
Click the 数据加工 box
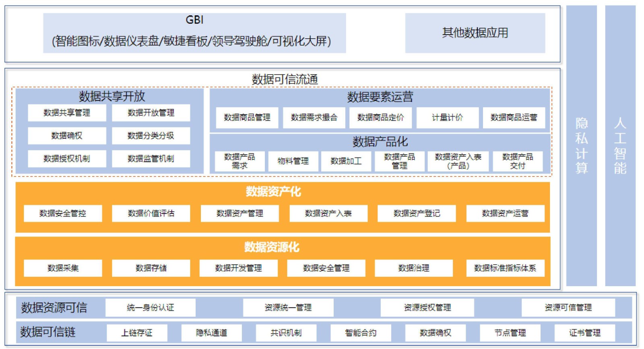pyautogui.click(x=346, y=161)
